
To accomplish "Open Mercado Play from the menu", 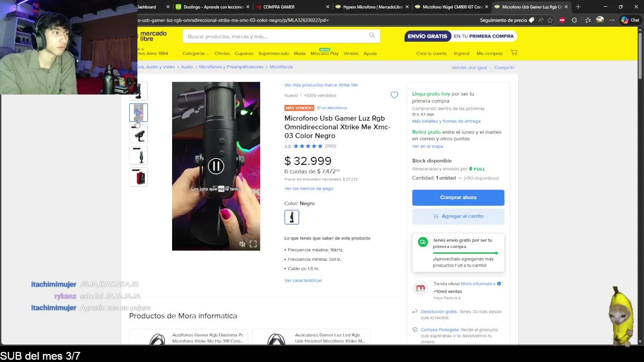I will coord(325,53).
